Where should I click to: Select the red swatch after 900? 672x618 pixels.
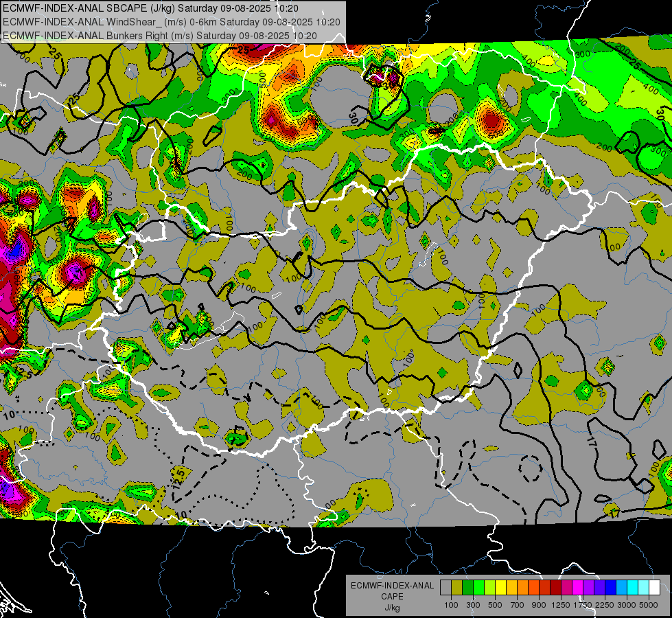tap(545, 587)
